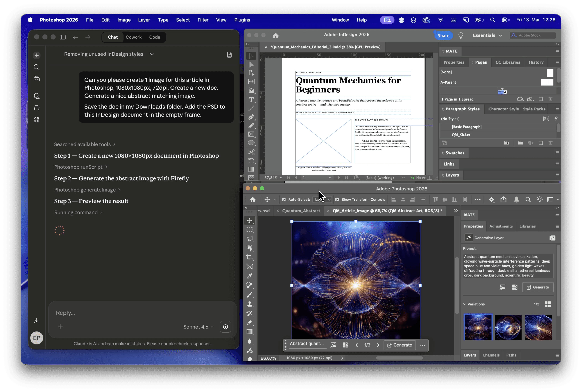The height and width of the screenshot is (392, 582).
Task: Select the Selection tool in InDesign
Action: (x=251, y=56)
